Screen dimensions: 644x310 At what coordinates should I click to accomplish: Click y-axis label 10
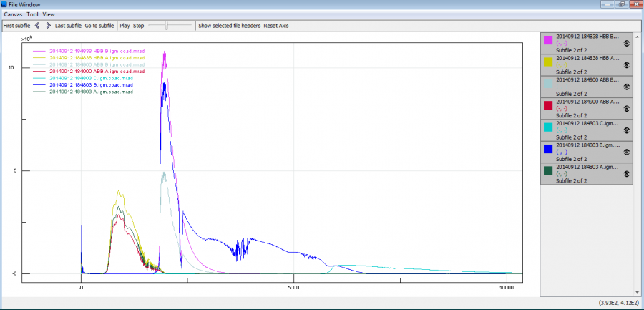click(12, 67)
